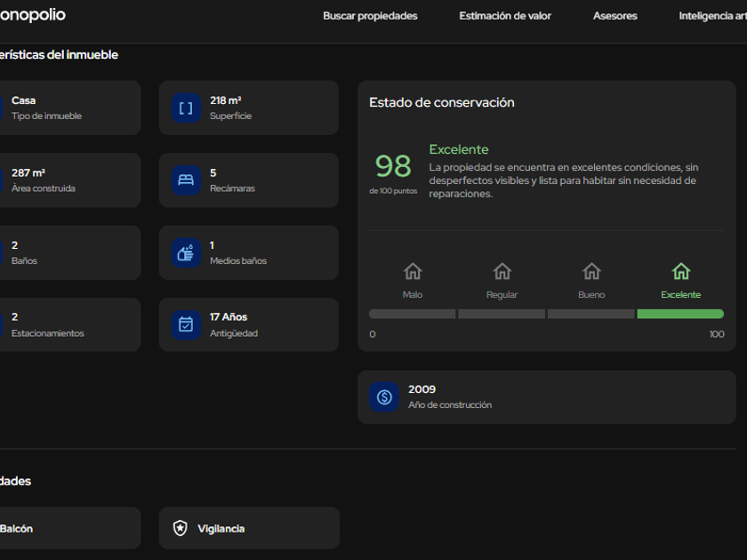Image resolution: width=747 pixels, height=560 pixels.
Task: Click the Malo segment of the bar
Action: pos(412,314)
